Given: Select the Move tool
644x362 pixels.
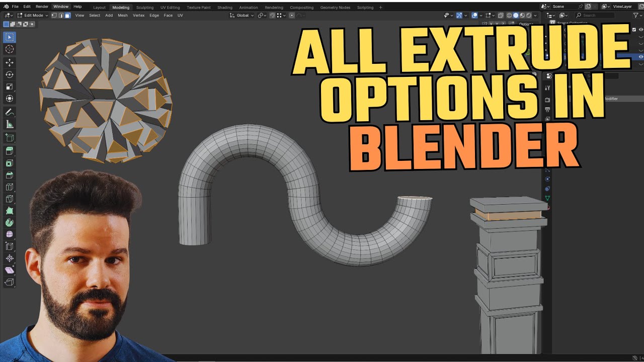Looking at the screenshot, I should tap(10, 62).
